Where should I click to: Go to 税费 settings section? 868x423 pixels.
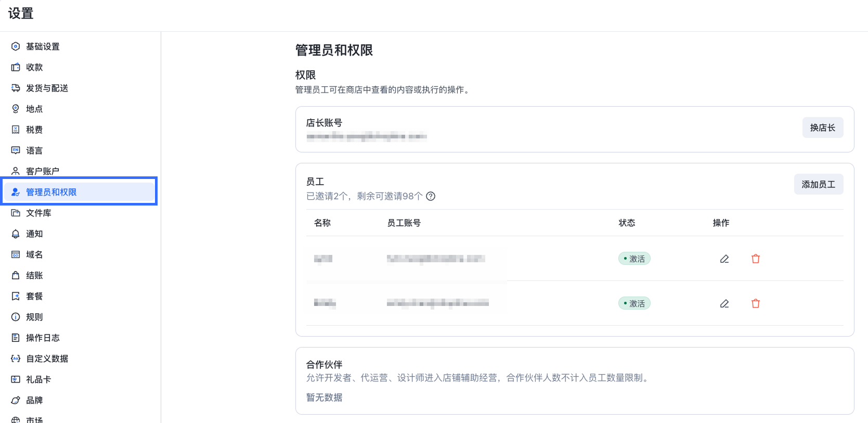point(34,130)
